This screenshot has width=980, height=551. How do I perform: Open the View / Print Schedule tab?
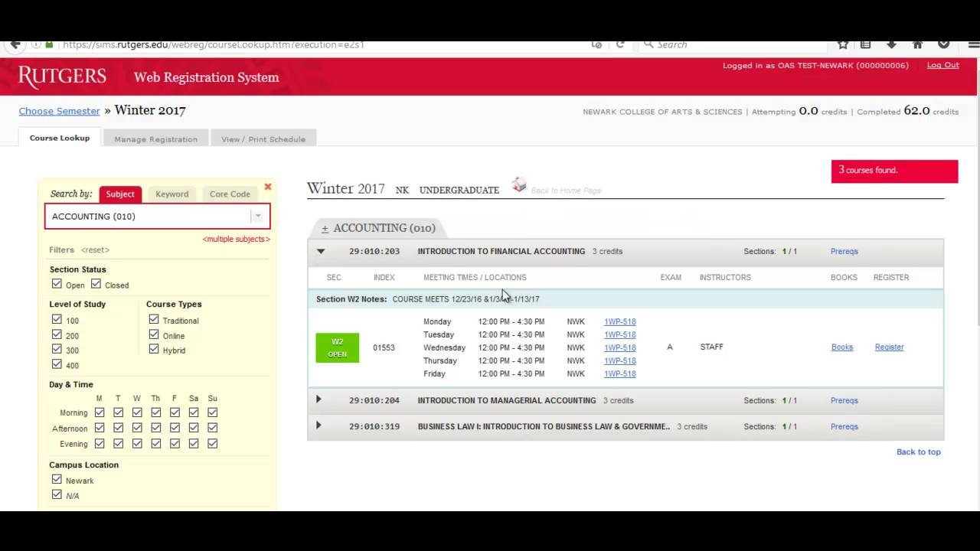tap(263, 139)
